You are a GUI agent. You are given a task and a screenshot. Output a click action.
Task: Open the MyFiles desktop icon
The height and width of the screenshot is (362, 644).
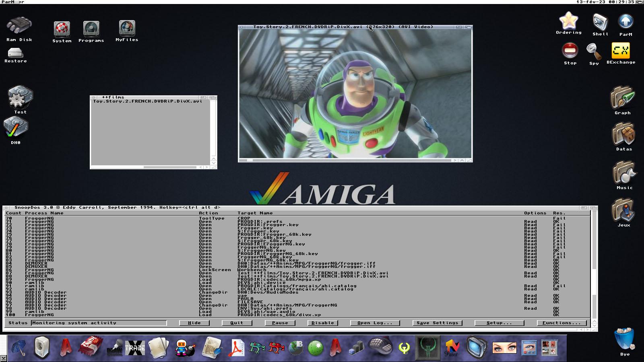pos(127,28)
